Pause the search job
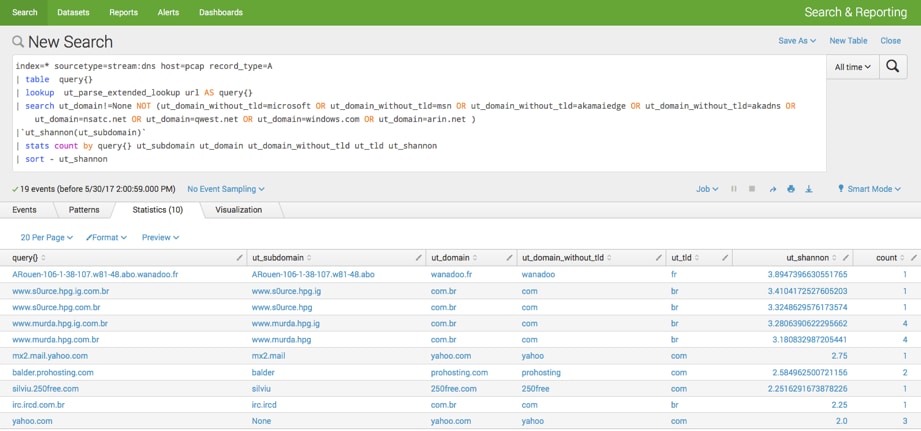Viewport: 921px width, 431px height. click(734, 189)
